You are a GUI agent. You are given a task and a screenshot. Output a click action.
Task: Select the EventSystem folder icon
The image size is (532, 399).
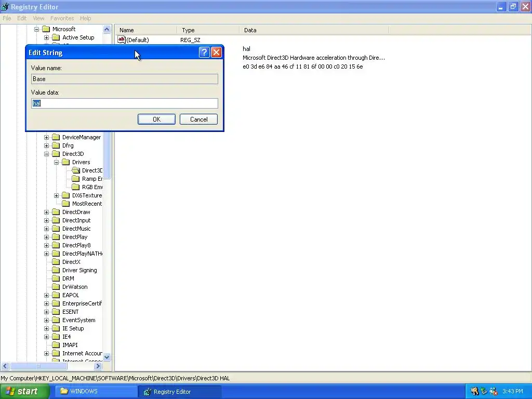(56, 320)
